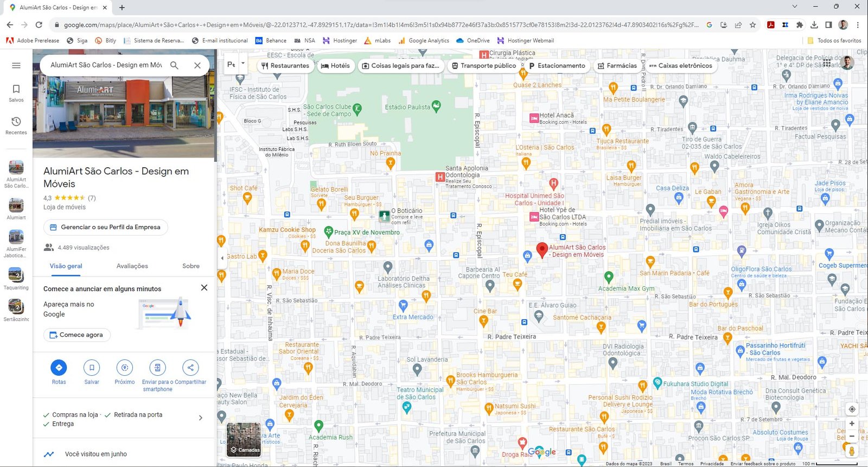Select the Hotéis filter chip
868x467 pixels.
pyautogui.click(x=335, y=66)
